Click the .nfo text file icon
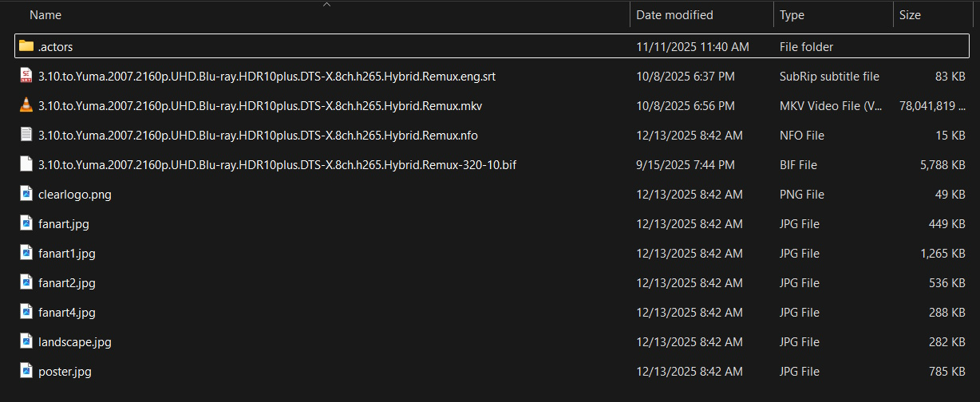The width and height of the screenshot is (980, 402). pyautogui.click(x=26, y=135)
